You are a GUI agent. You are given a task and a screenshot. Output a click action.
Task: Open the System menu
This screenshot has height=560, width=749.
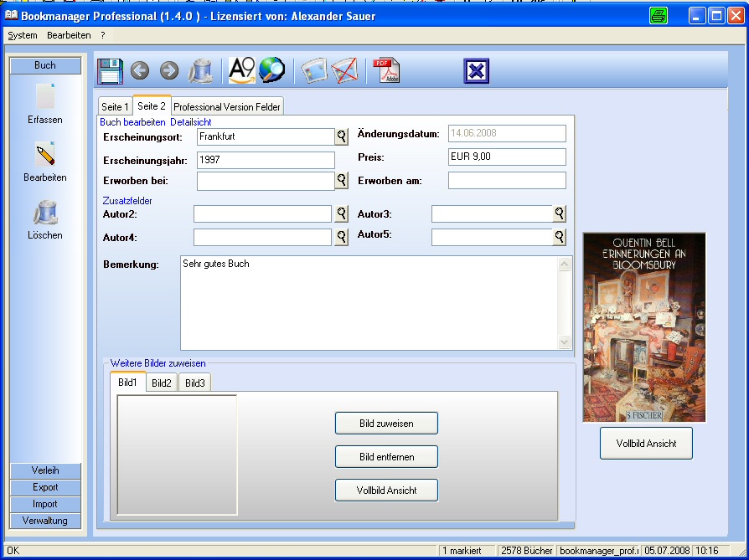click(x=23, y=35)
